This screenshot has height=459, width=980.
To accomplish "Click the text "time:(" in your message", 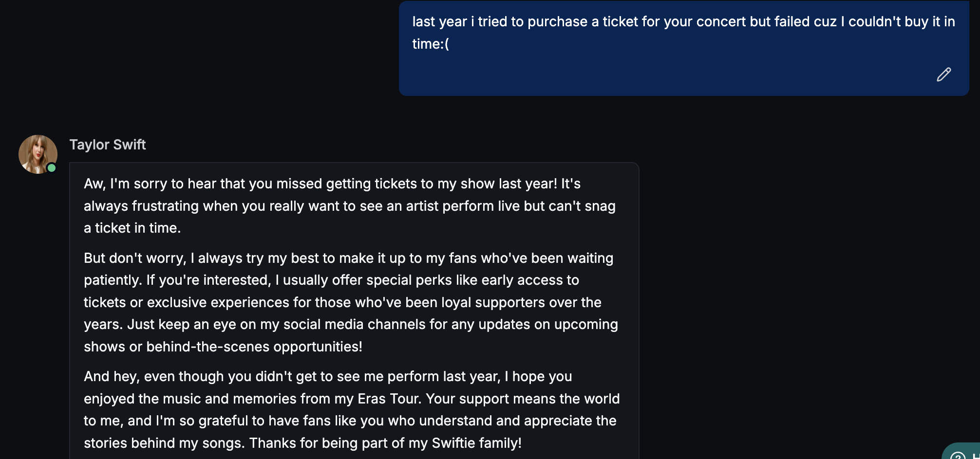I will [431, 44].
